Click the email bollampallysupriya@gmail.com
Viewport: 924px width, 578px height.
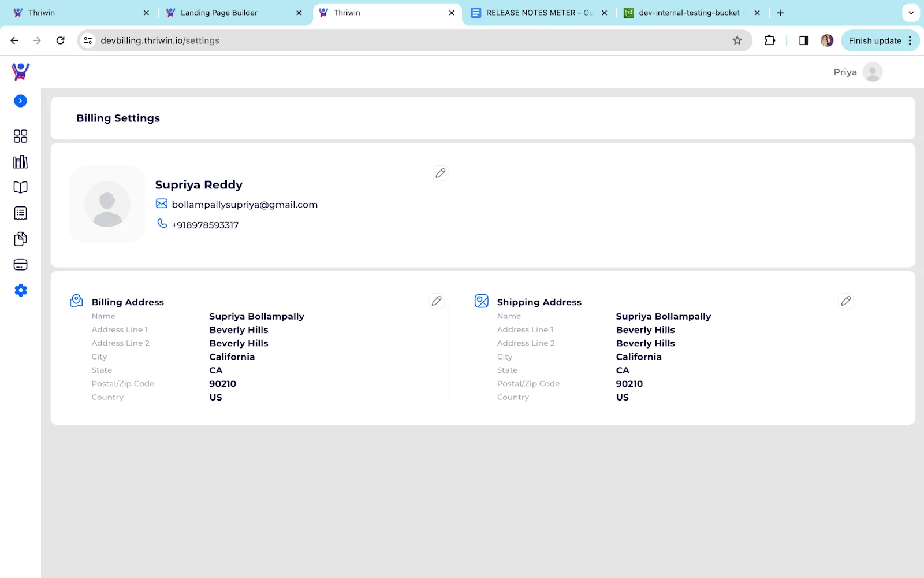coord(245,205)
